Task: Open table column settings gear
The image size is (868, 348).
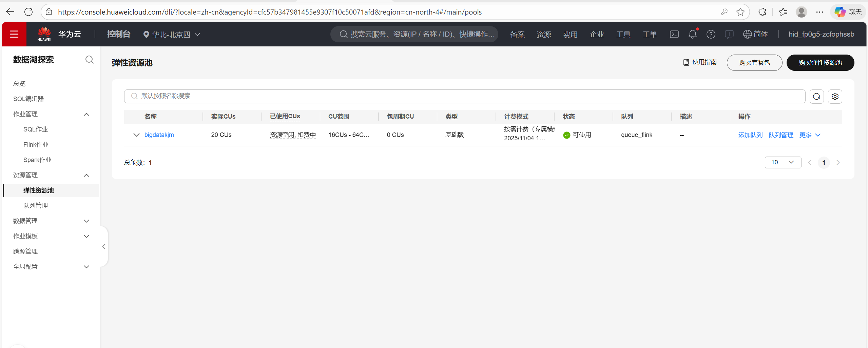Action: pos(835,96)
